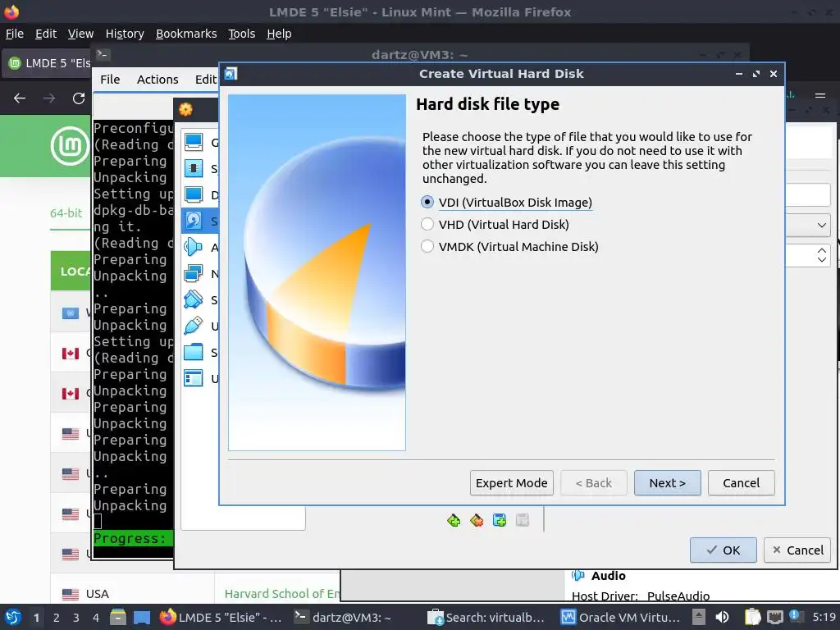Open the start menu on taskbar
Viewport: 840px width, 630px height.
coord(13,617)
